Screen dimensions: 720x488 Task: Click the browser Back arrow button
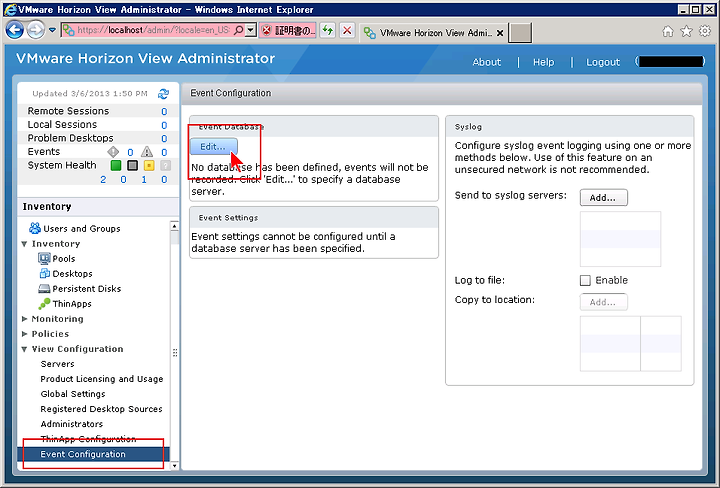coord(15,30)
